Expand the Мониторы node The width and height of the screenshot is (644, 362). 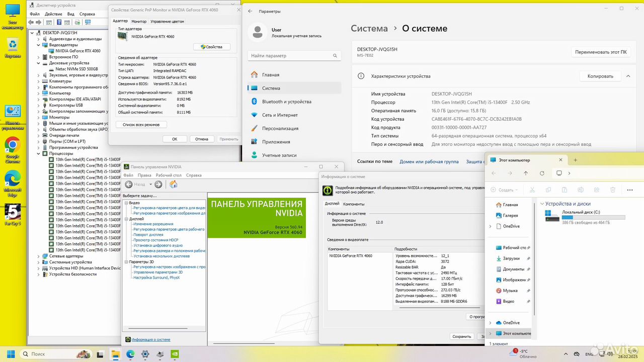pyautogui.click(x=39, y=117)
